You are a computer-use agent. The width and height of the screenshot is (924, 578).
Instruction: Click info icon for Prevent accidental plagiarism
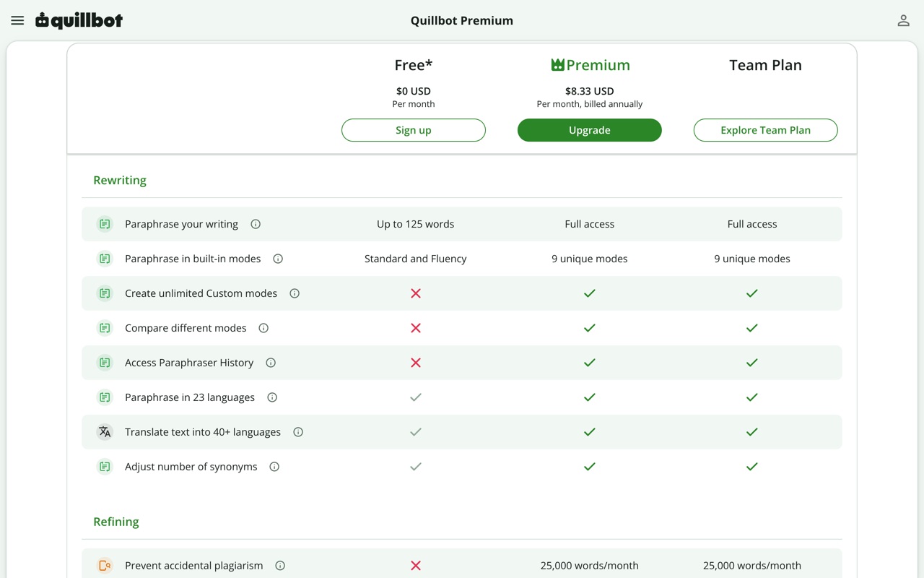280,566
